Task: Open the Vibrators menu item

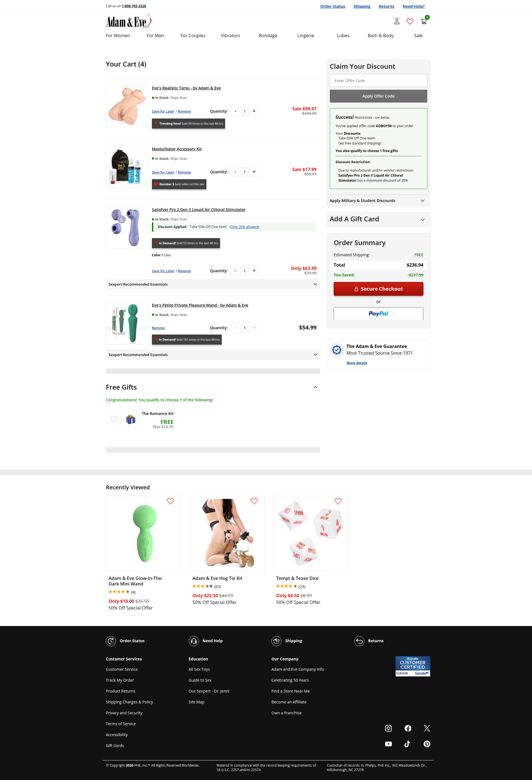Action: coord(230,35)
